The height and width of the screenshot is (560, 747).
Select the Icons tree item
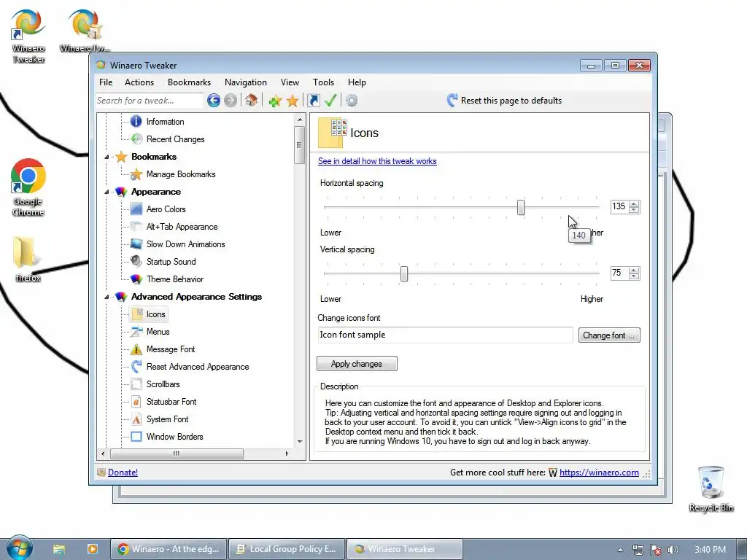click(149, 314)
